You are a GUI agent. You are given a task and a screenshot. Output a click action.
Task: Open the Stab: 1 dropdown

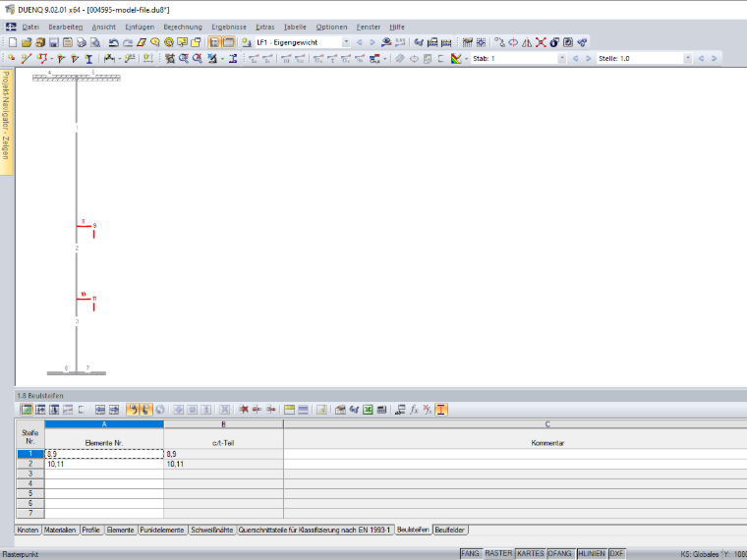[x=562, y=59]
